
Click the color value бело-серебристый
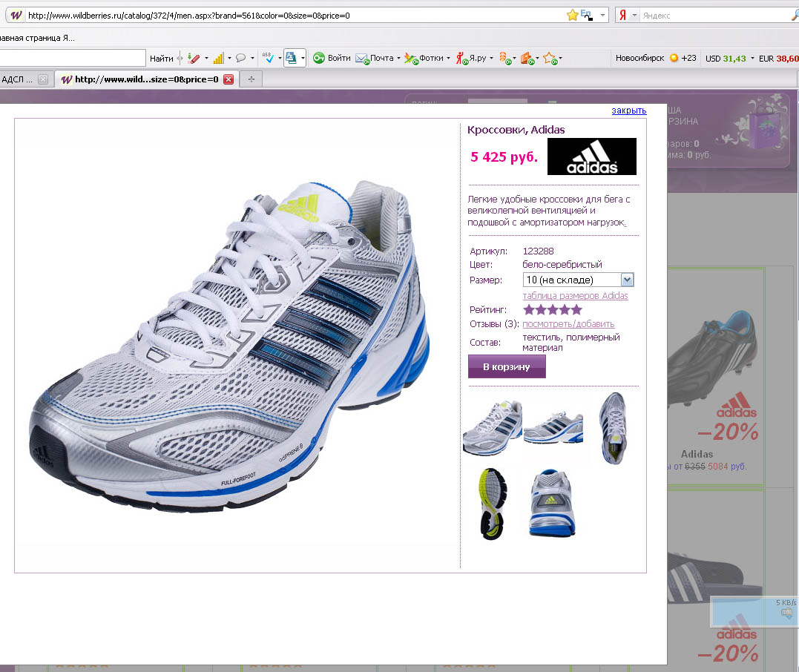(x=562, y=264)
